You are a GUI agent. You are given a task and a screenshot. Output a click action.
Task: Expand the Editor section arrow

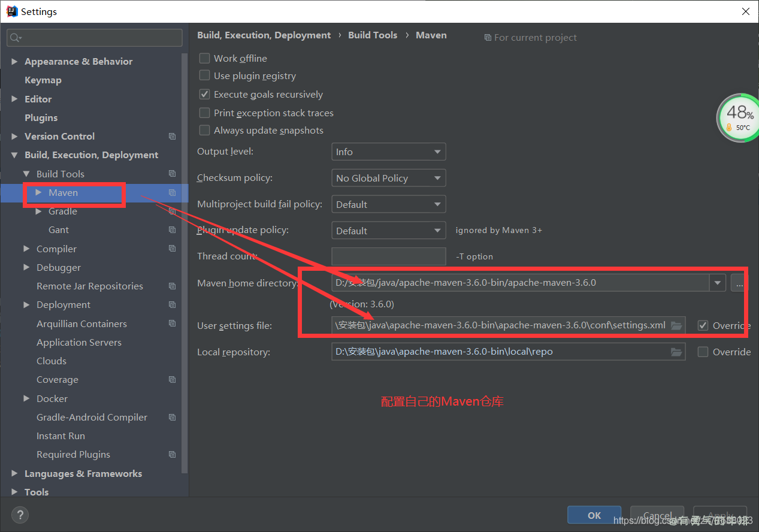click(x=14, y=99)
